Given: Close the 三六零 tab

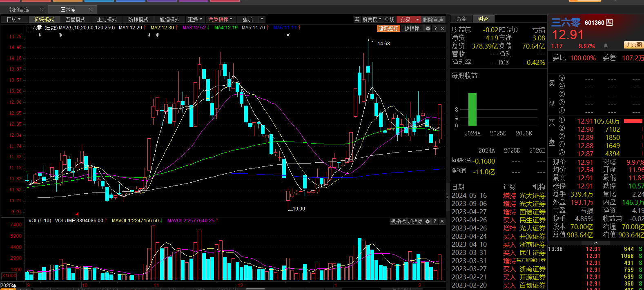Looking at the screenshot, I should pos(91,9).
